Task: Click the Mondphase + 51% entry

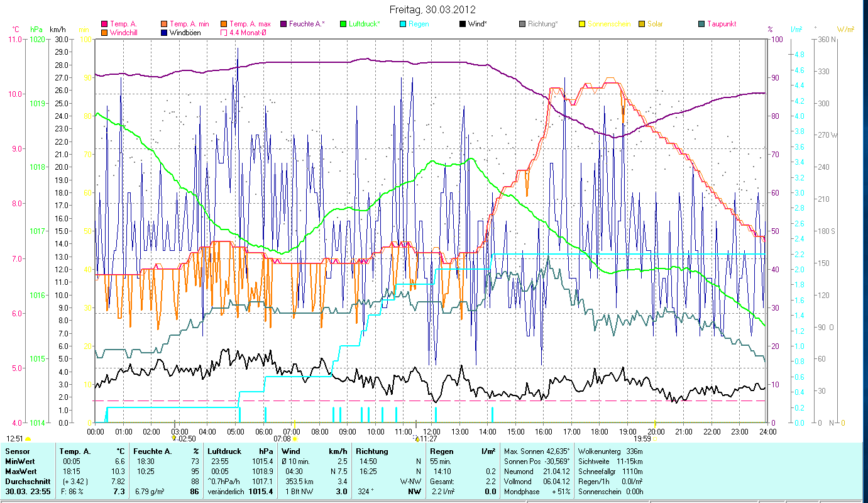Action: coord(537,491)
